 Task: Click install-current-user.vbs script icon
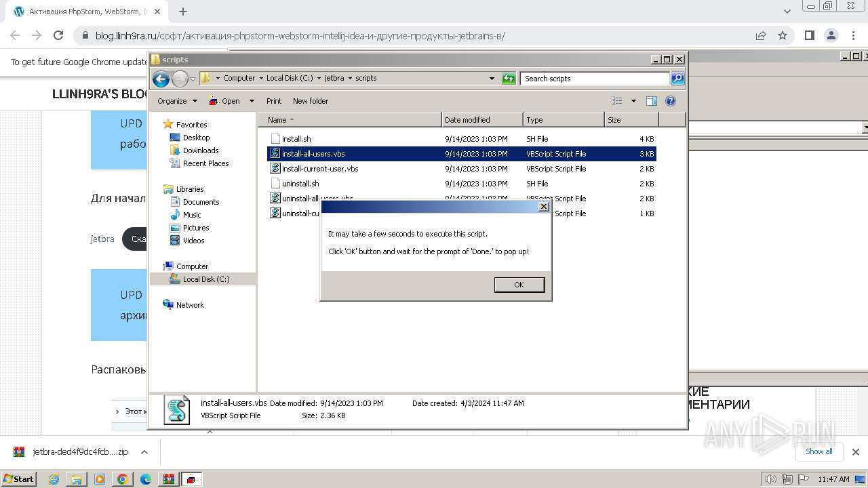click(x=275, y=169)
